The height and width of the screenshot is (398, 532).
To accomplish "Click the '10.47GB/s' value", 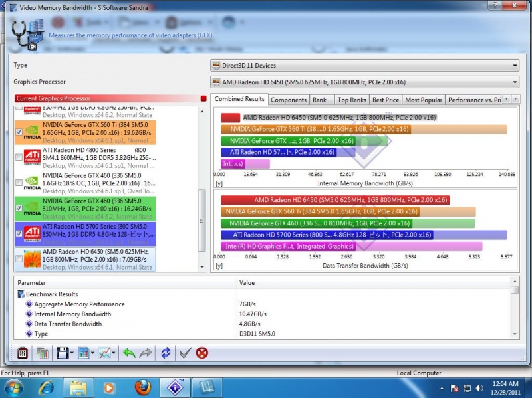I will [253, 314].
